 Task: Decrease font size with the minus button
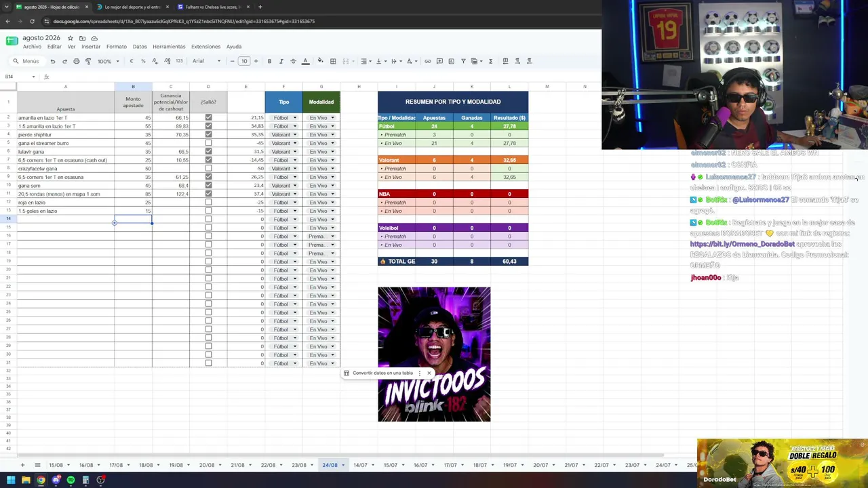tap(232, 61)
